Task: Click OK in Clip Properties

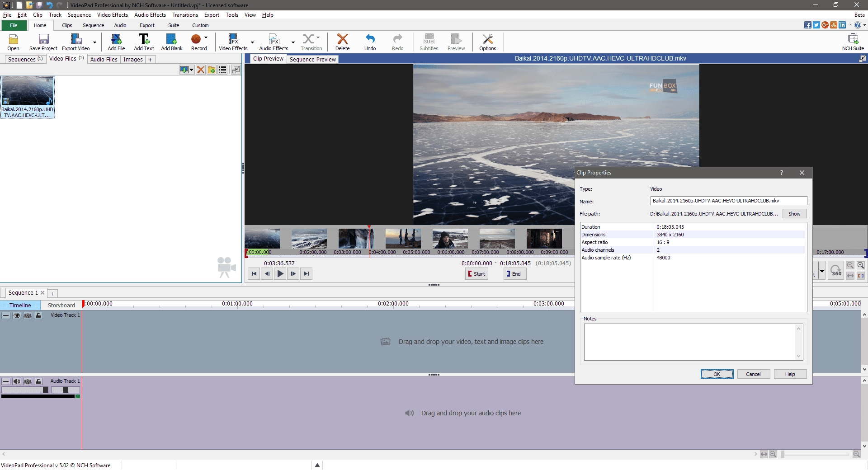Action: 717,374
